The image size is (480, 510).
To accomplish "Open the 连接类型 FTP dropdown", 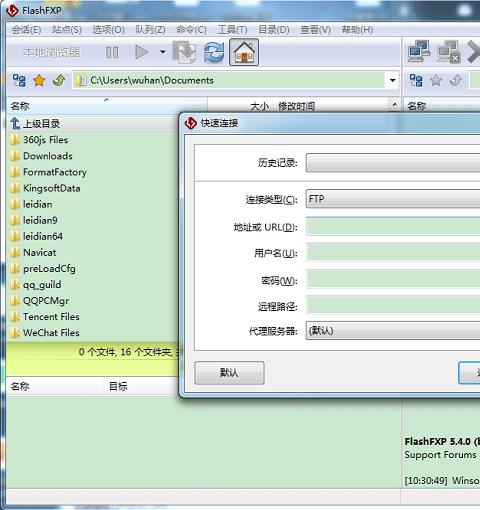I will [x=393, y=199].
